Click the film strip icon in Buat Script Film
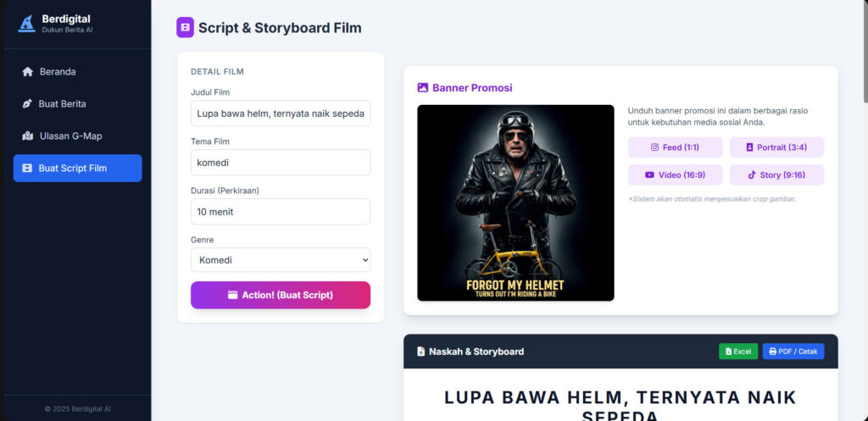Image resolution: width=868 pixels, height=421 pixels. coord(28,168)
